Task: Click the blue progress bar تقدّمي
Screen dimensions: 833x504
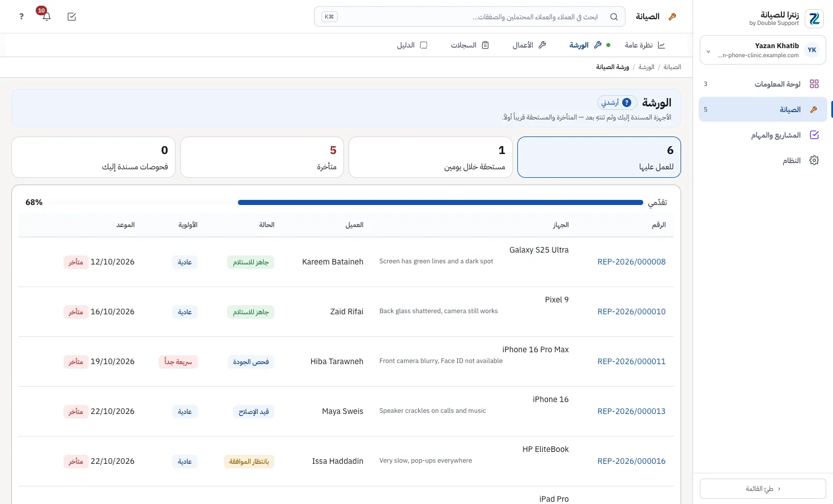Action: point(440,202)
